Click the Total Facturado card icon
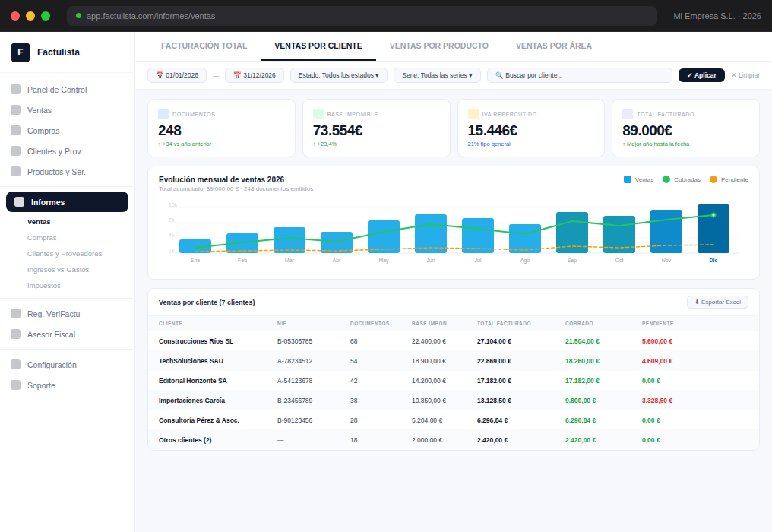Image resolution: width=772 pixels, height=532 pixels. point(628,114)
